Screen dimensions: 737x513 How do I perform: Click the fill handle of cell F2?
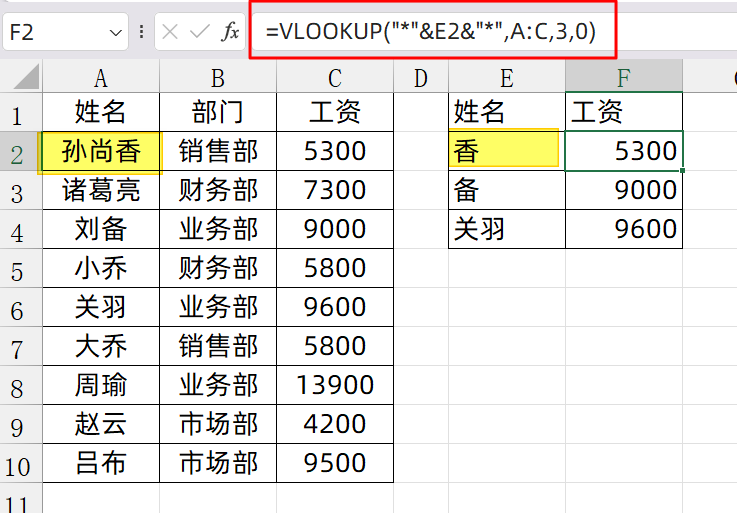point(682,170)
